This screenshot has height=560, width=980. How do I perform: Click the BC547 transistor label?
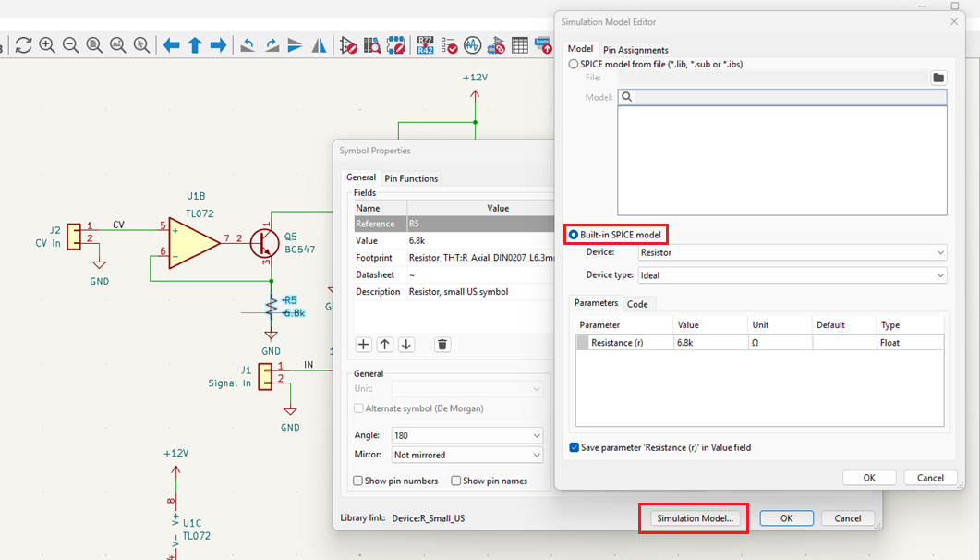(300, 250)
